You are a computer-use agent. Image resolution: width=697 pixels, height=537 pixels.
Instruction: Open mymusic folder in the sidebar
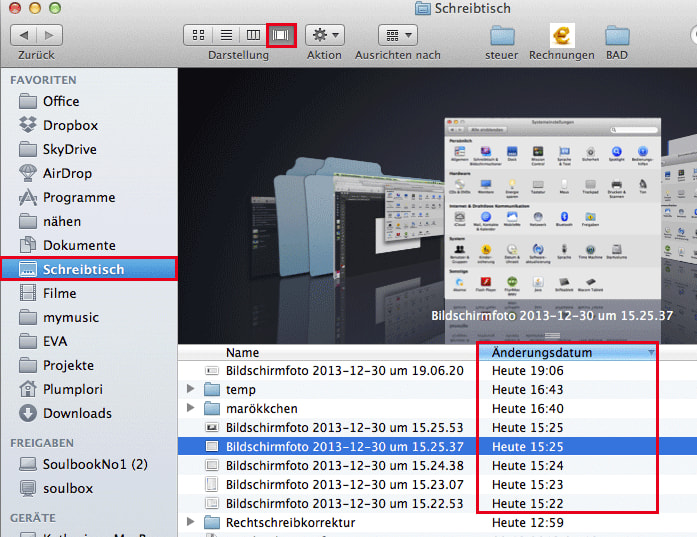pyautogui.click(x=89, y=317)
